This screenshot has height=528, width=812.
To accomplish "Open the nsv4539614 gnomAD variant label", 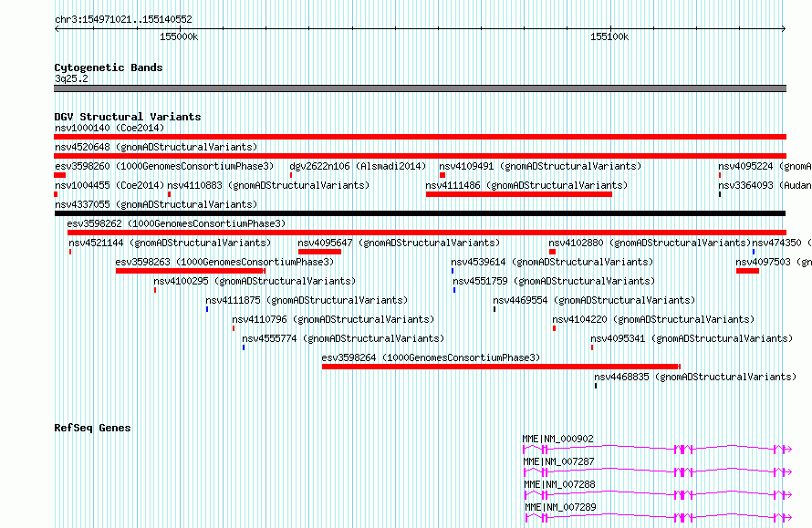I will 552,262.
